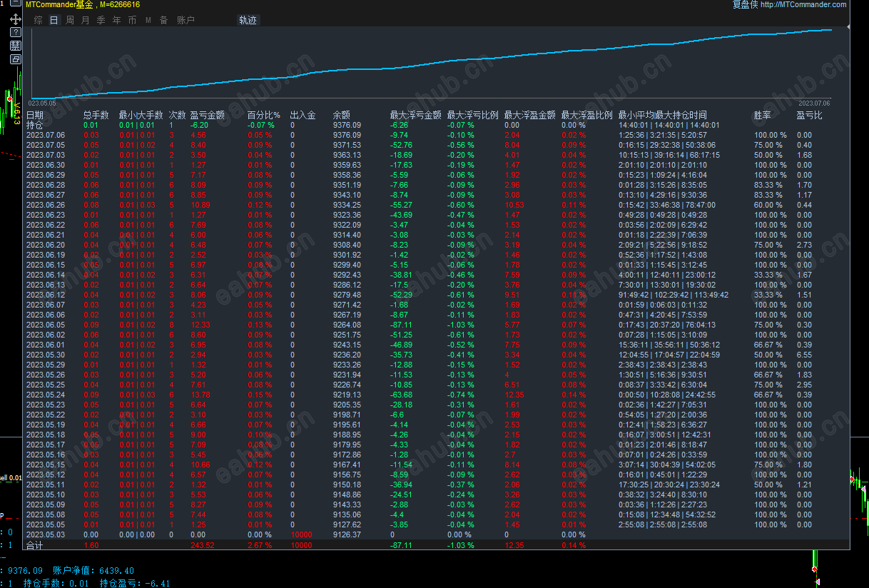Select the 币 currency view
This screenshot has width=869, height=588.
[x=132, y=19]
